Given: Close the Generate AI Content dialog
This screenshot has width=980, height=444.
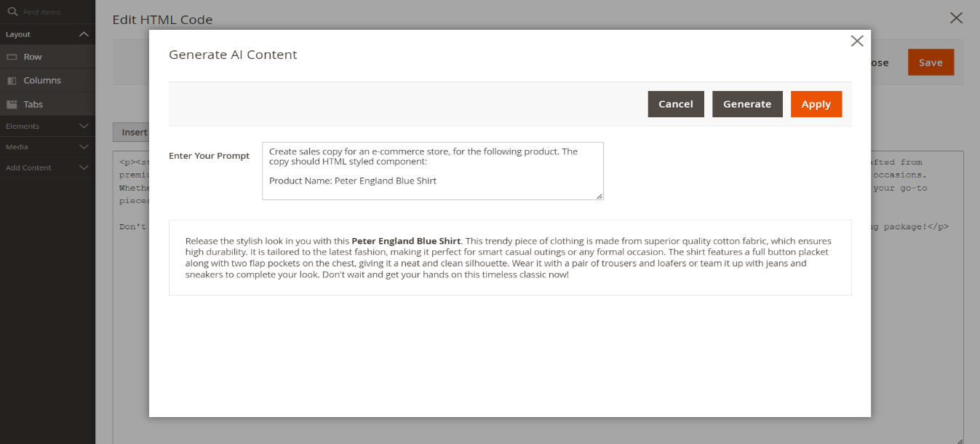Looking at the screenshot, I should [x=857, y=41].
